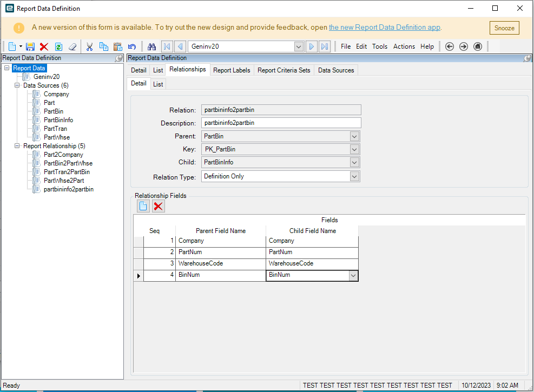The height and width of the screenshot is (392, 534).
Task: Click the Save icon in the toolbar
Action: 30,46
